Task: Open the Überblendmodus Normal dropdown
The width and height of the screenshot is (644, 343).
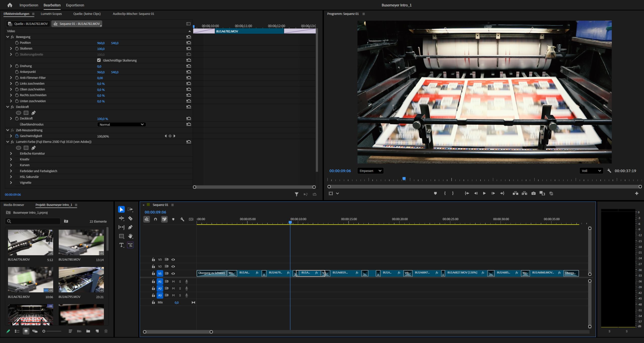Action: (122, 124)
